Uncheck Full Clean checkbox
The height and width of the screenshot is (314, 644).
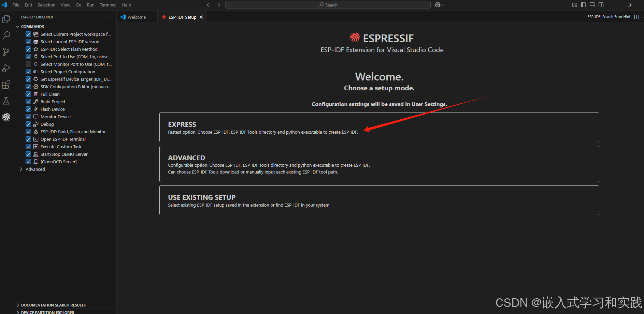tap(28, 94)
